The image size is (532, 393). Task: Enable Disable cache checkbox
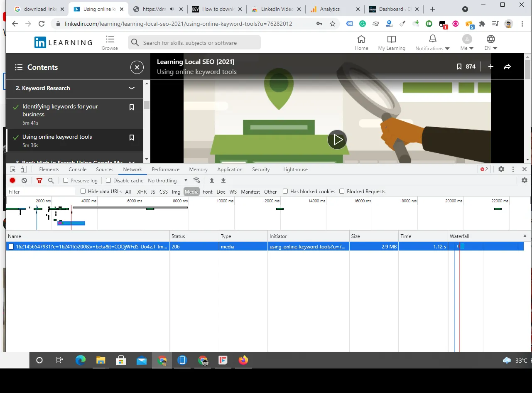tap(108, 180)
